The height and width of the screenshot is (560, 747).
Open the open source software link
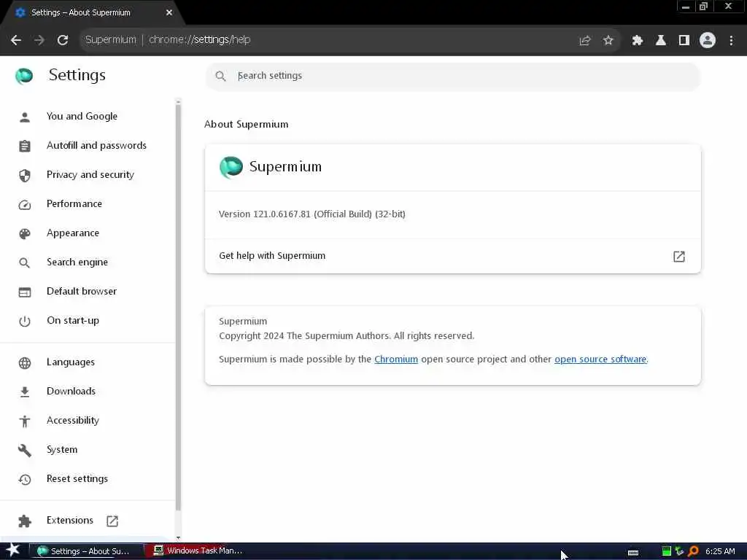point(600,359)
